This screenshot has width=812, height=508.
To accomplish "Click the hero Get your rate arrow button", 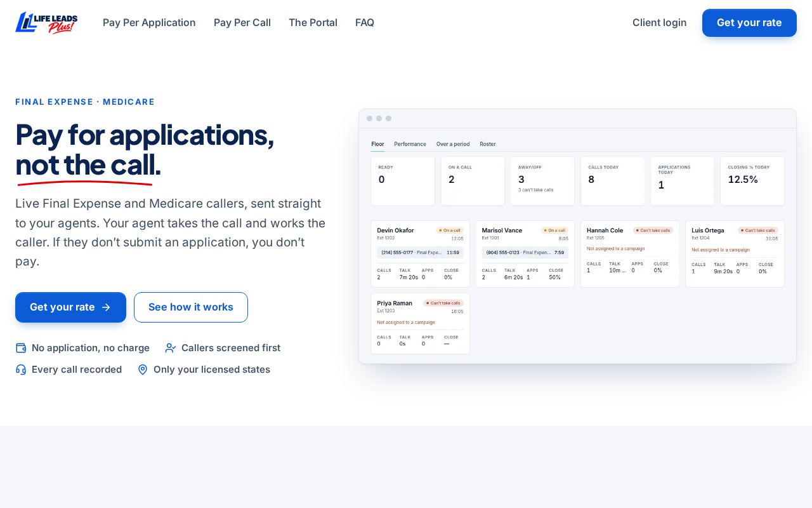I will [70, 307].
